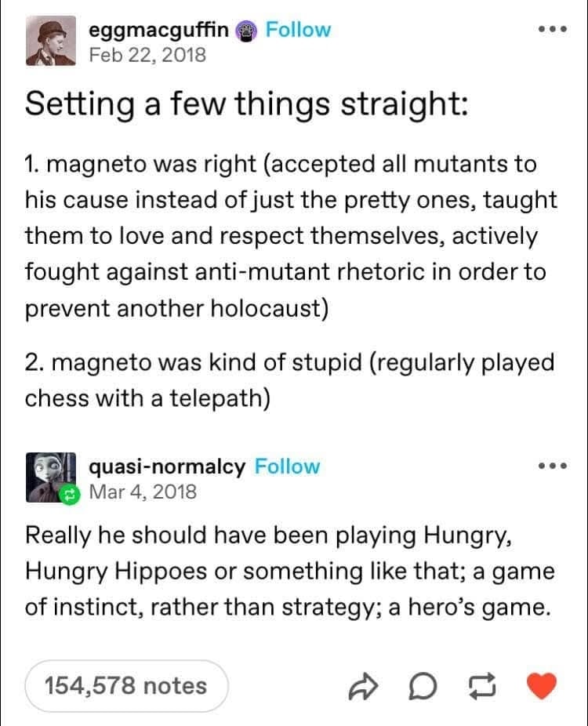
Task: Click the Mar 4, 2018 timestamp
Action: point(143,492)
